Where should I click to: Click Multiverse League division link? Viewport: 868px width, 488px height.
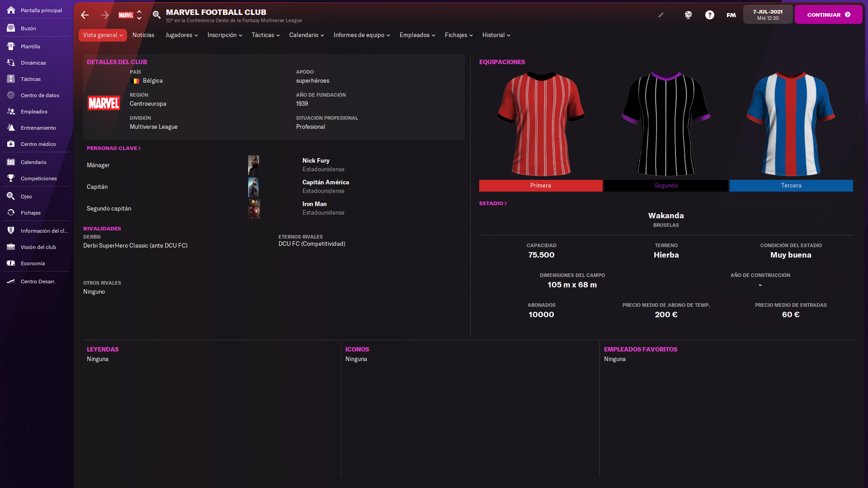coord(153,127)
